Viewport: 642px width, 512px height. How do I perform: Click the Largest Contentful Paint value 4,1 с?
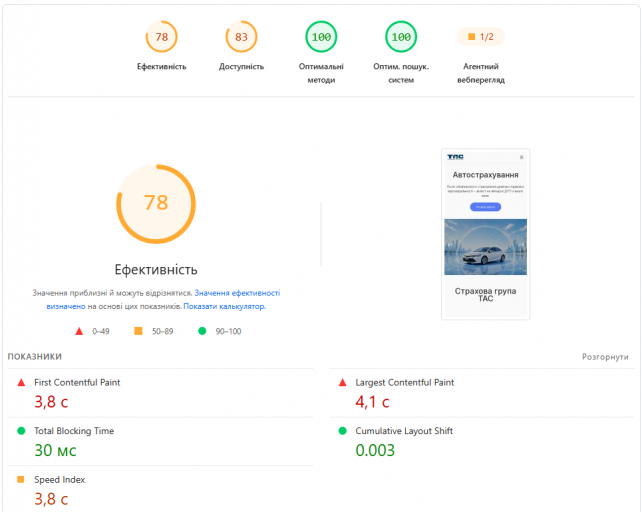pyautogui.click(x=372, y=402)
